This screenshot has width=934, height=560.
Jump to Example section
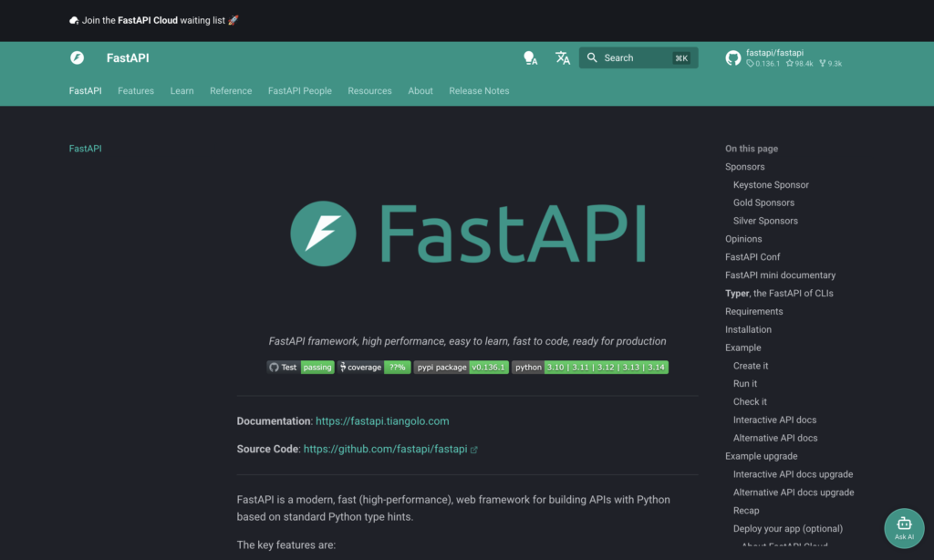[742, 347]
